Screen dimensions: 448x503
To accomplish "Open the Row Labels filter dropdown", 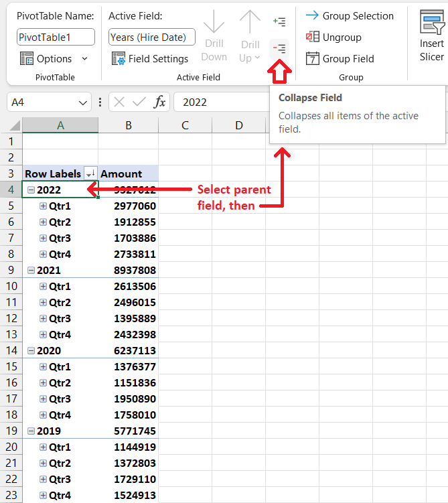I will coord(90,173).
